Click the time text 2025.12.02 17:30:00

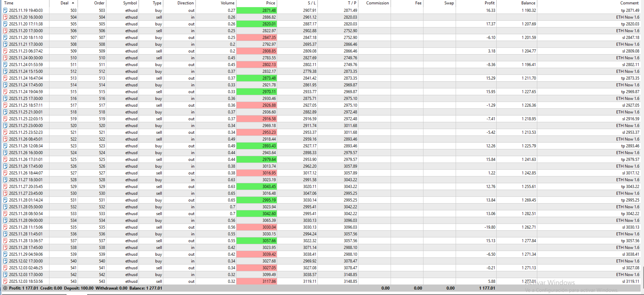[x=26, y=261]
